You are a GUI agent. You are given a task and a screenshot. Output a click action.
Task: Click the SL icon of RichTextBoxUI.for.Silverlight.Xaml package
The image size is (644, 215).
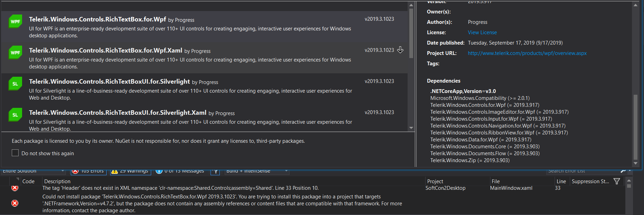pyautogui.click(x=15, y=115)
